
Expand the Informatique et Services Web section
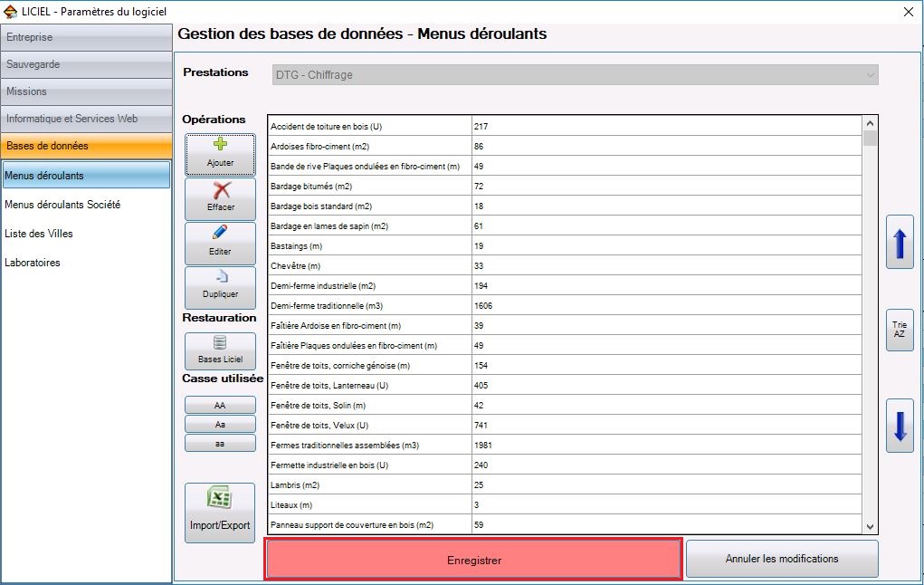86,119
